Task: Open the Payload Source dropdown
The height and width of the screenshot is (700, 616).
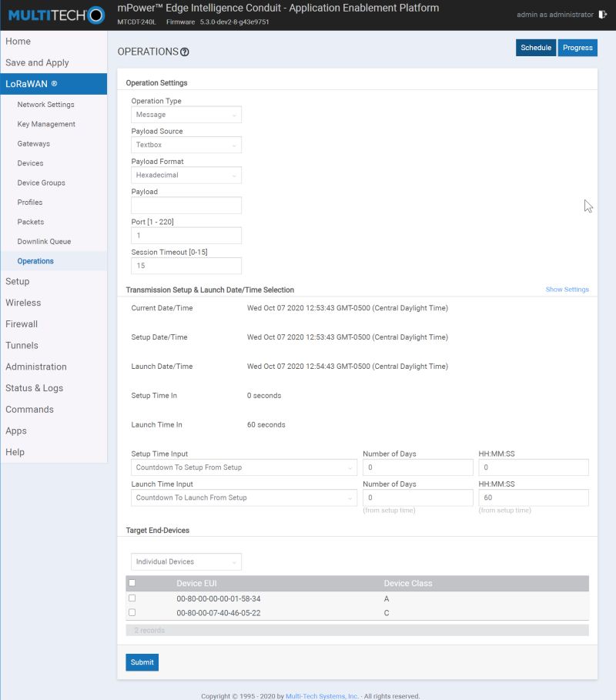Action: point(186,145)
